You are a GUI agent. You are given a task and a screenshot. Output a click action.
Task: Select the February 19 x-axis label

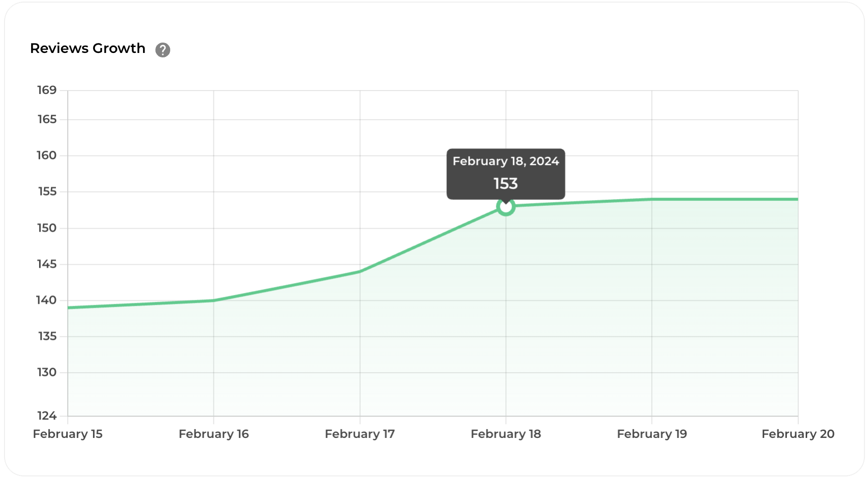652,434
